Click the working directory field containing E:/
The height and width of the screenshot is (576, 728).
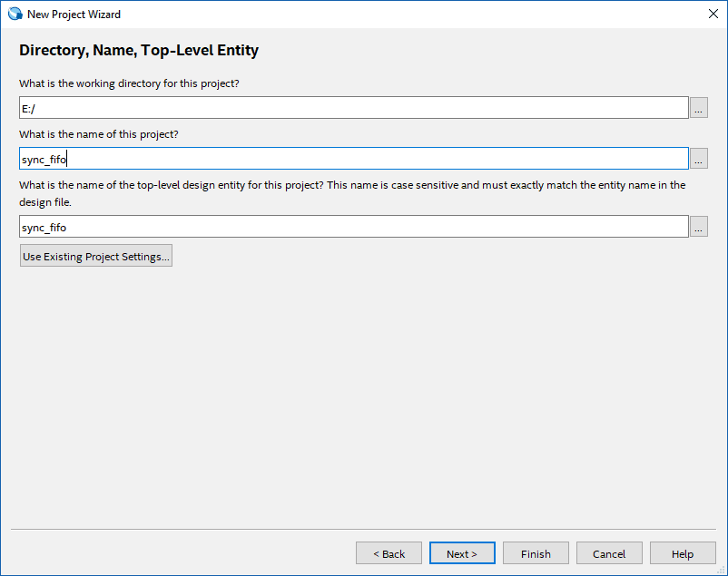[x=354, y=107]
